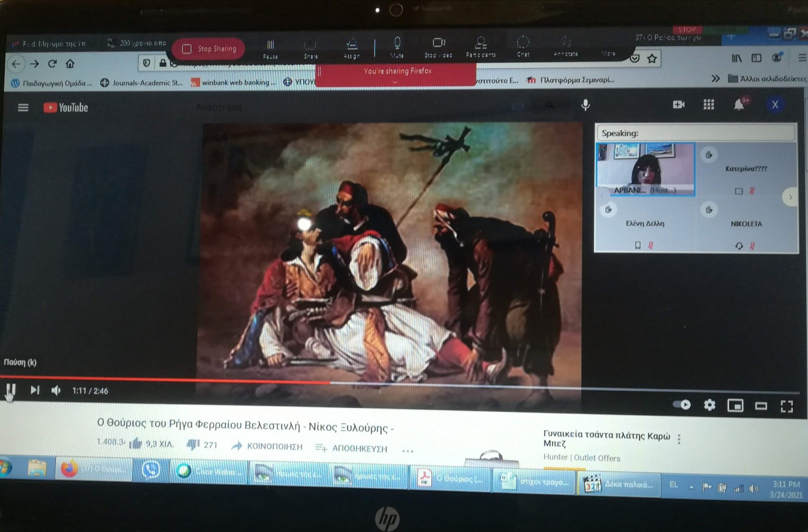Click the create video camera icon
The image size is (808, 532).
pos(678,104)
